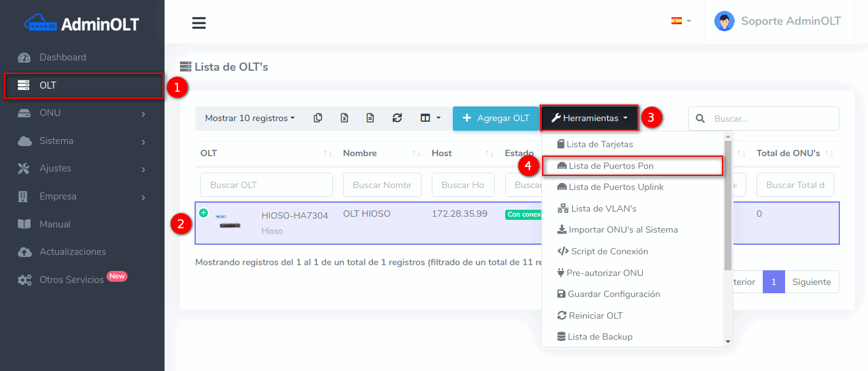Screen dimensions: 868x371
Task: Click the Herramientas button
Action: (x=589, y=118)
